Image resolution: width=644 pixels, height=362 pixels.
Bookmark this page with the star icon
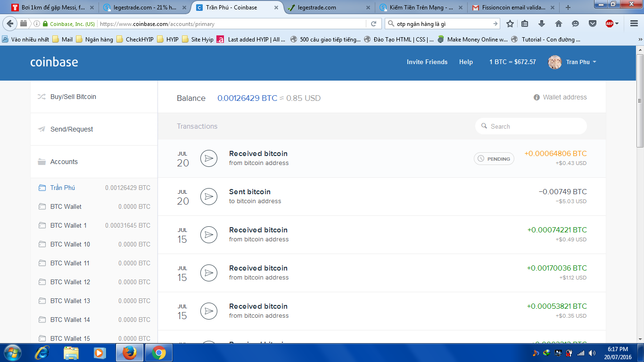[x=510, y=24]
